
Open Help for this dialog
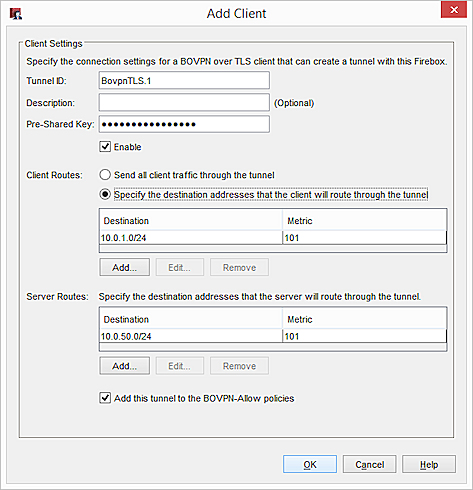tap(429, 464)
